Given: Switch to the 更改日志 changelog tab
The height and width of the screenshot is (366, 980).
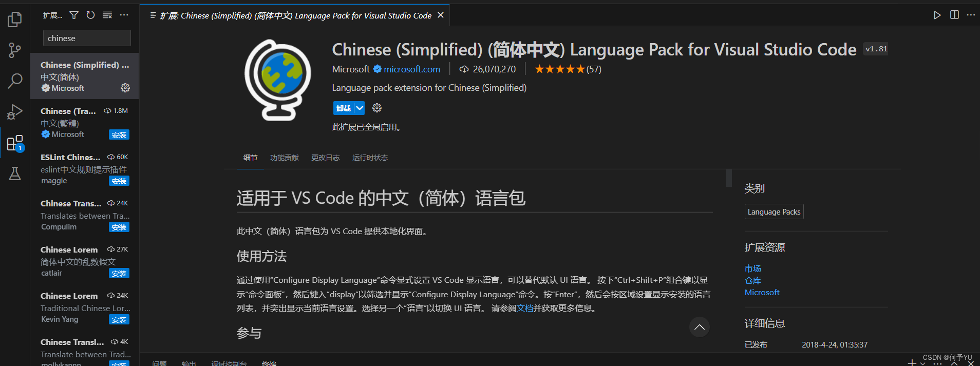Looking at the screenshot, I should point(326,158).
